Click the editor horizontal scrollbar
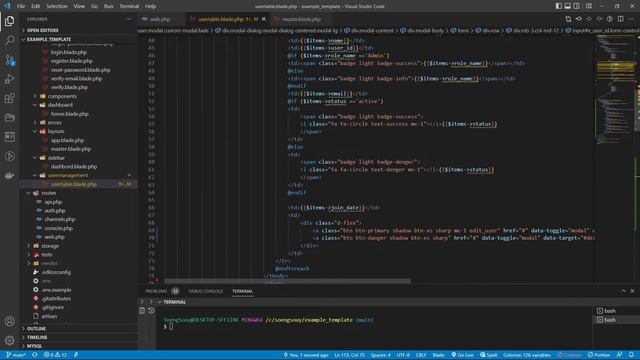 click(x=287, y=281)
